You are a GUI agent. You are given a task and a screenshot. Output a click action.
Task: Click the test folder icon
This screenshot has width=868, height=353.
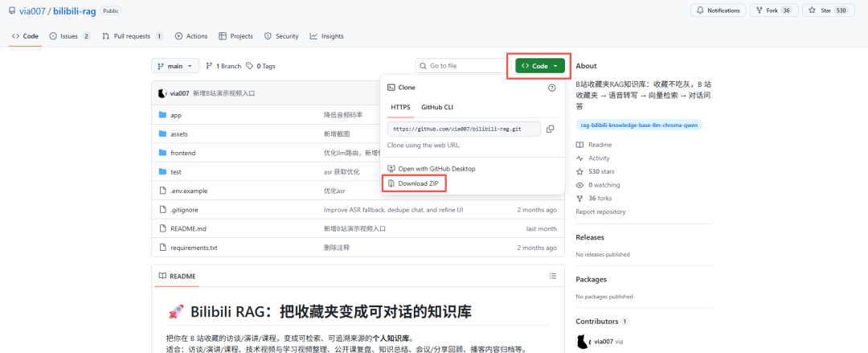162,172
